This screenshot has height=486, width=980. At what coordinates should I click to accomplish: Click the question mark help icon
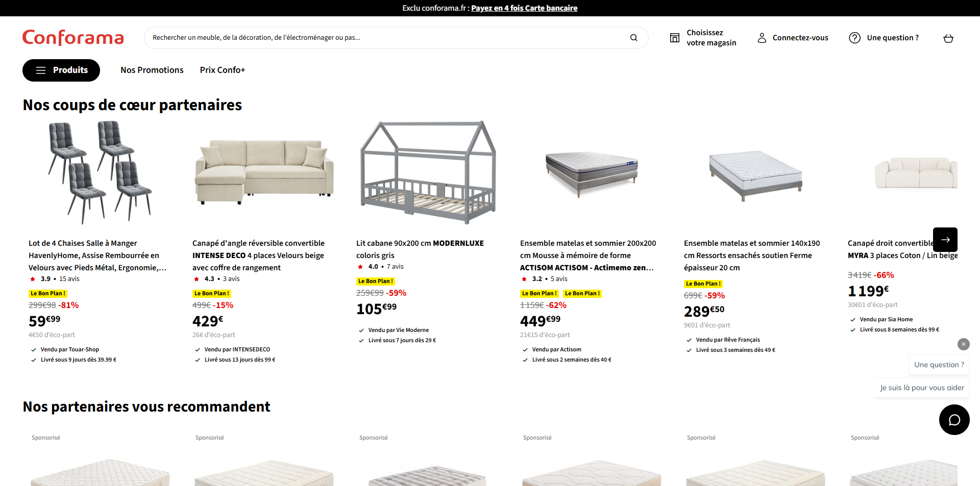point(854,38)
